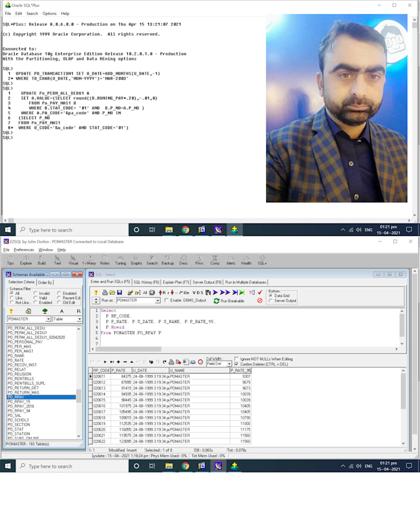Open the Search tool in EZSQL toolbar
Viewport: 420px width, 525px height.
(x=152, y=260)
